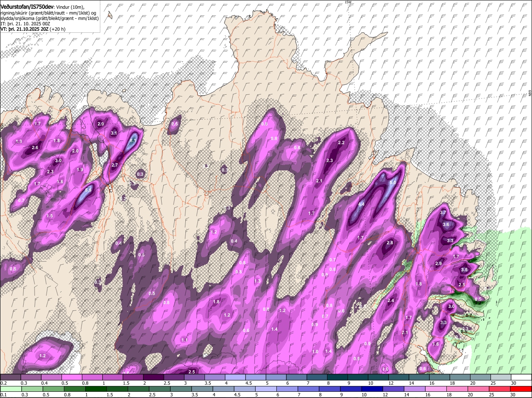Click the 2.6 value label on map
Screen dimensions: 532x398
click(35, 147)
